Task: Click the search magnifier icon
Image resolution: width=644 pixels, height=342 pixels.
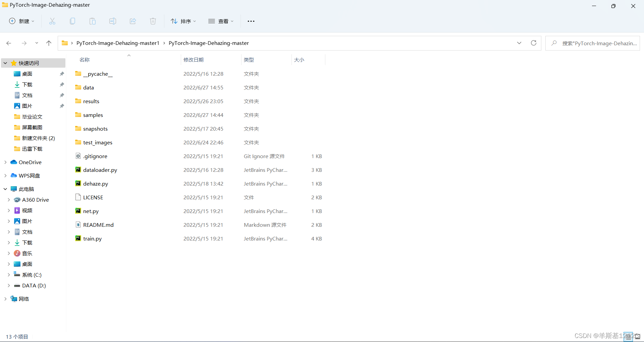Action: tap(554, 43)
